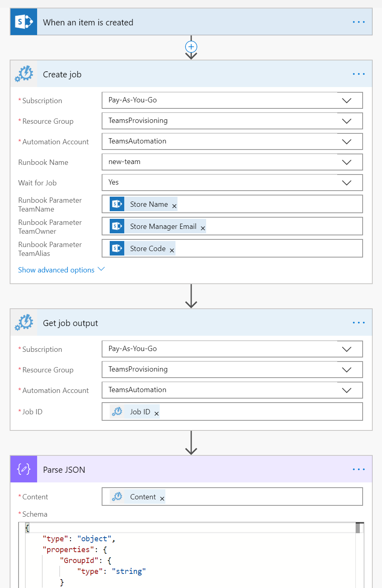Expand Show advanced options
The width and height of the screenshot is (382, 588).
coord(61,270)
